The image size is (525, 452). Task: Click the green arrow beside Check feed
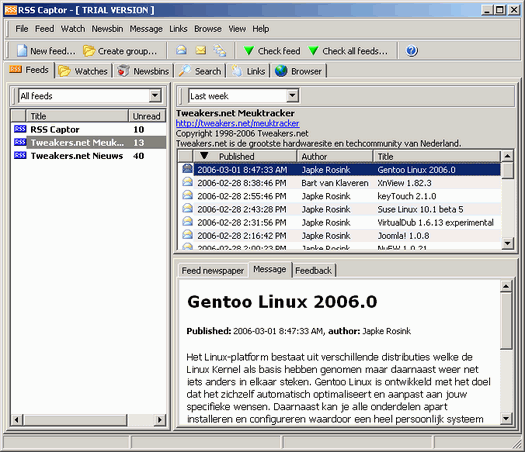[249, 51]
